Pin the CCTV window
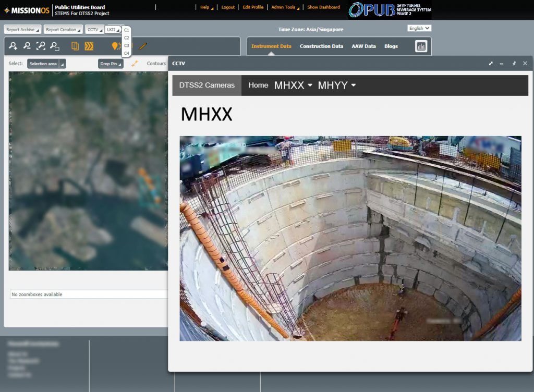The height and width of the screenshot is (392, 534). point(514,64)
